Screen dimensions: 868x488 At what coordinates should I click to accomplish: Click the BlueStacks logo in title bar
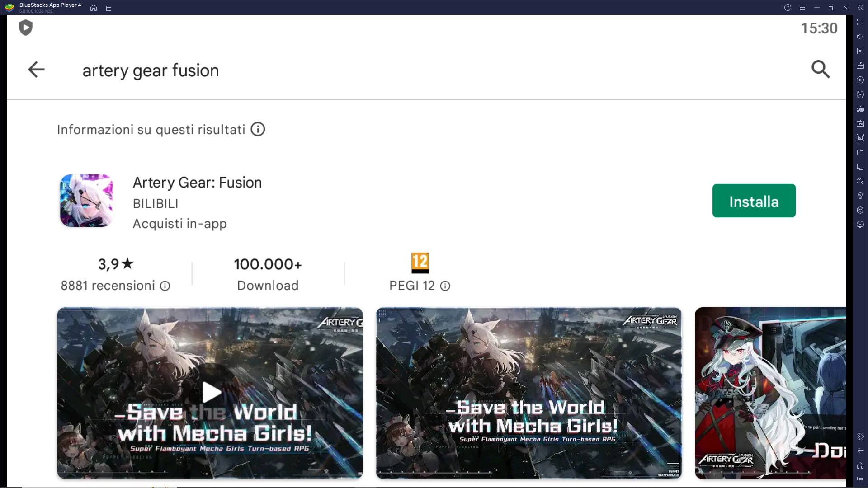point(9,7)
